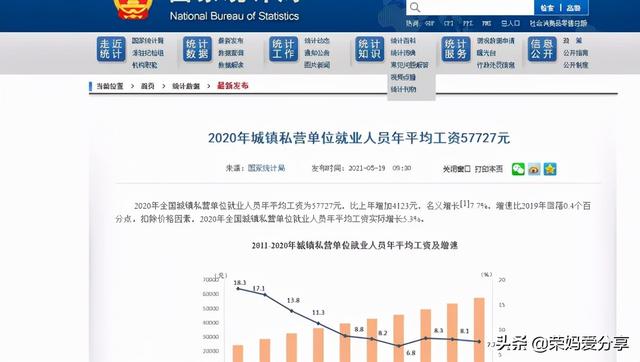Select GDP hot search keyword
Viewport: 640px width, 362px height.
coord(429,24)
